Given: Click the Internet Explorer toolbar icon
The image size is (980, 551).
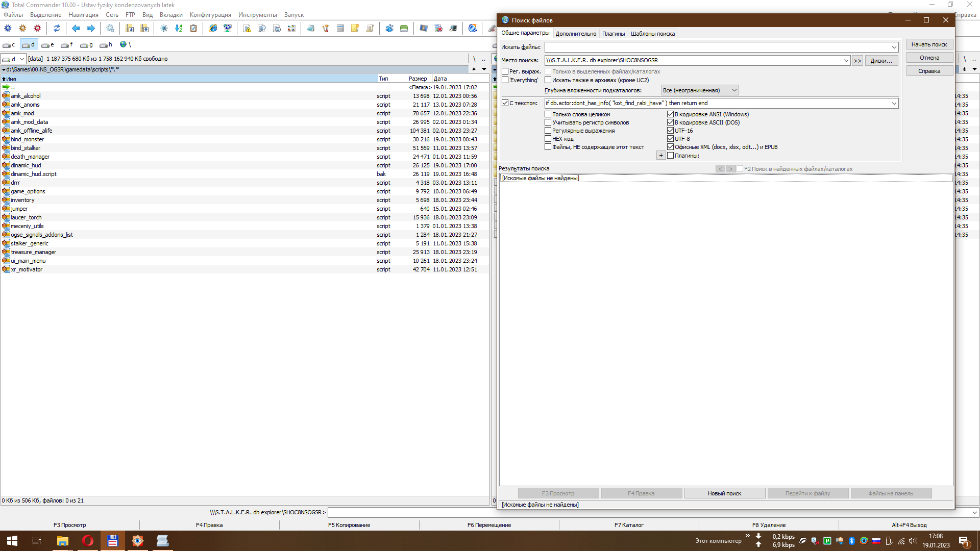Looking at the screenshot, I should [x=213, y=29].
